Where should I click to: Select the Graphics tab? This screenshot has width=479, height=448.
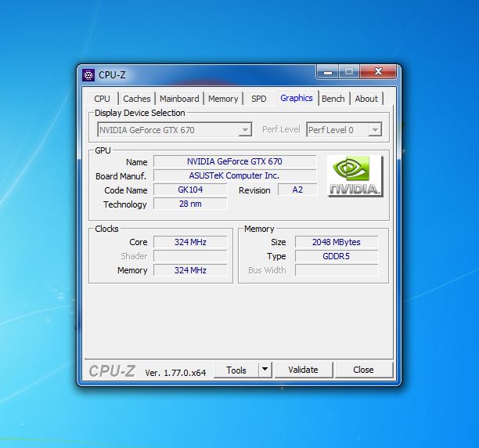[x=297, y=98]
